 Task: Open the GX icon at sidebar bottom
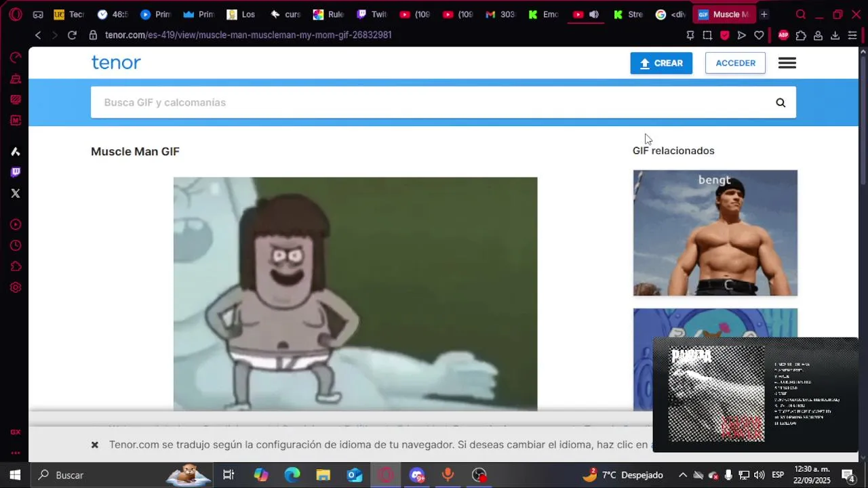16,432
